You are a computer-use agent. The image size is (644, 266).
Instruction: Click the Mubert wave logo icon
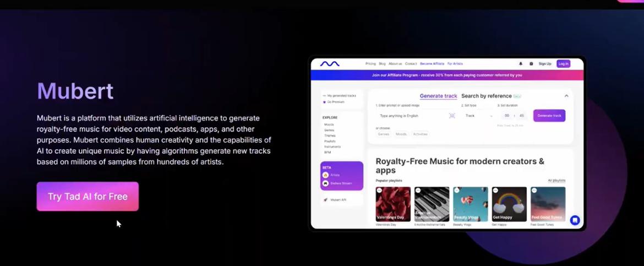(330, 64)
